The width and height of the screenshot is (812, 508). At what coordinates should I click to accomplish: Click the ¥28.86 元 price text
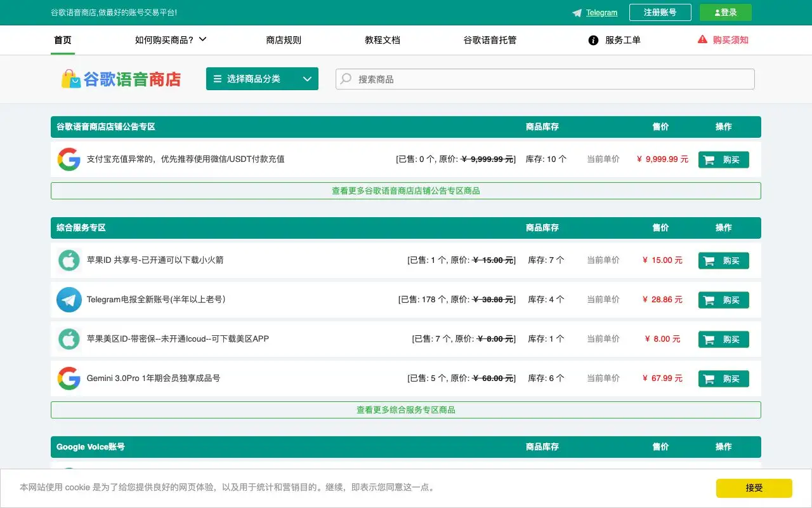coord(662,300)
